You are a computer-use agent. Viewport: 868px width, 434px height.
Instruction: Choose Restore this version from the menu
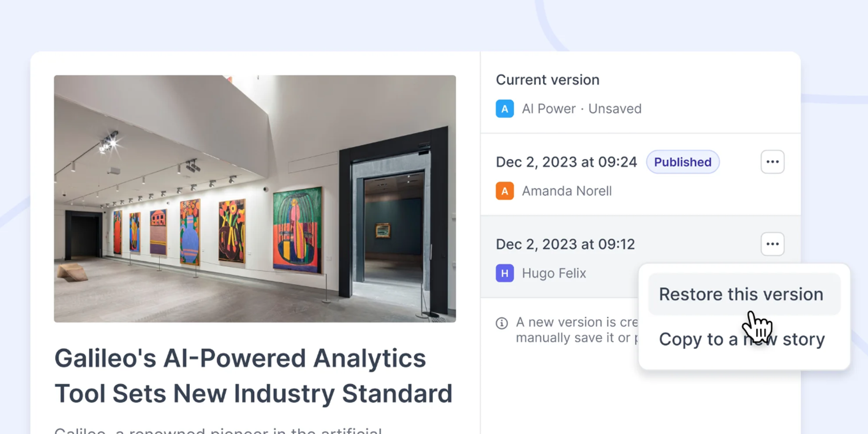tap(741, 294)
